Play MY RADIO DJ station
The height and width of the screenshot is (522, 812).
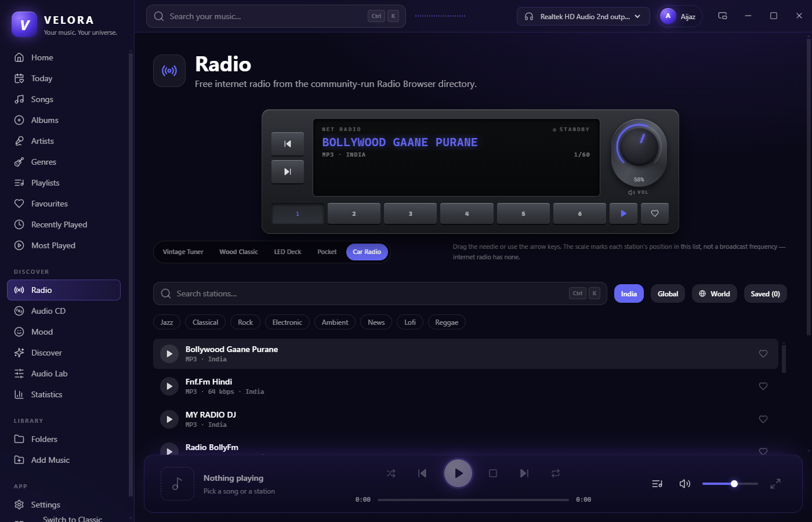tap(169, 419)
